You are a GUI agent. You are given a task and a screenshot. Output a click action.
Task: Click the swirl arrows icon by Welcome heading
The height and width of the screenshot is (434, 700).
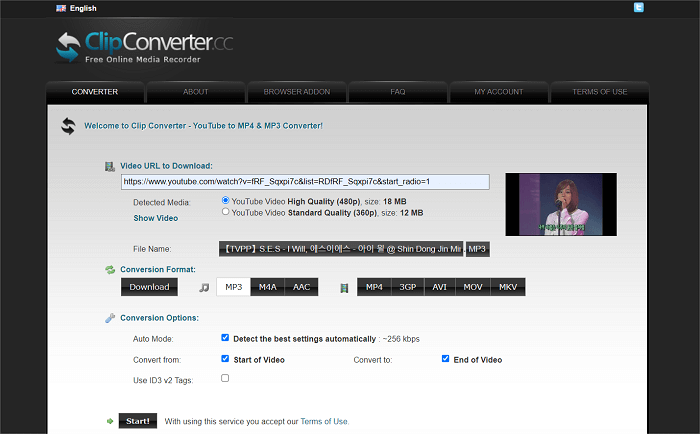click(68, 126)
